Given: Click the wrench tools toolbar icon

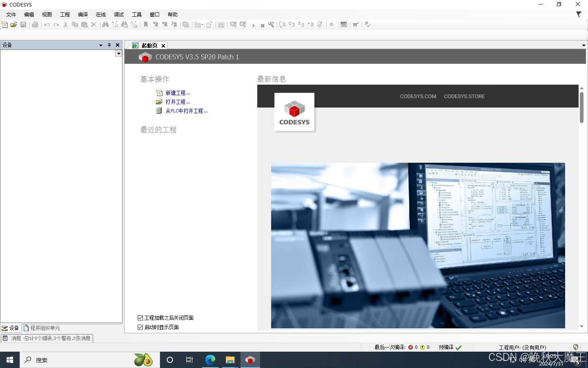Looking at the screenshot, I should point(271,25).
